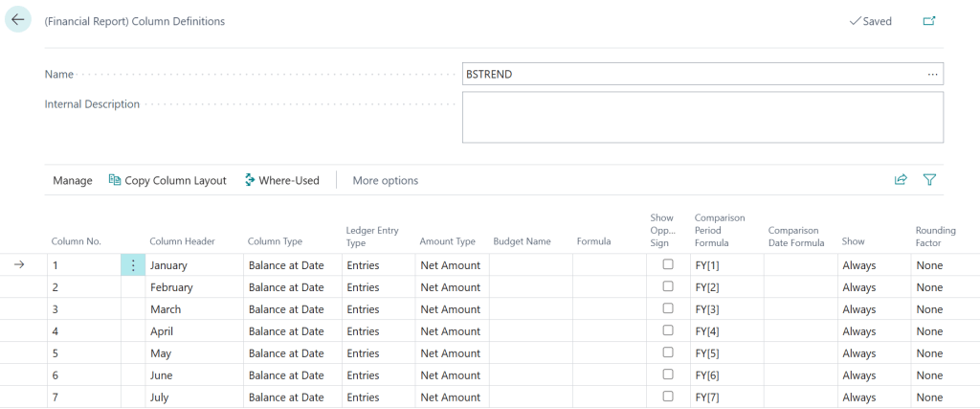This screenshot has width=980, height=409.
Task: Open Rounding Factor for February row
Action: (945, 287)
